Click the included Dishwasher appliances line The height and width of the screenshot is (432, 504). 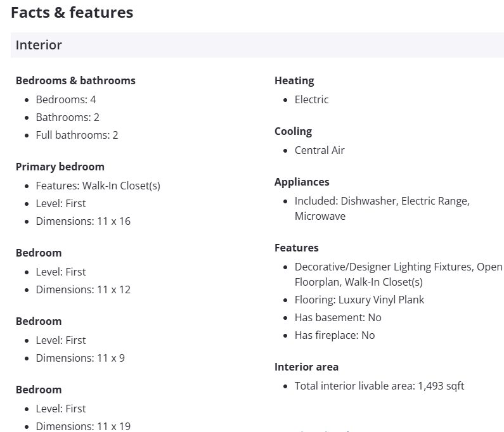coord(382,201)
